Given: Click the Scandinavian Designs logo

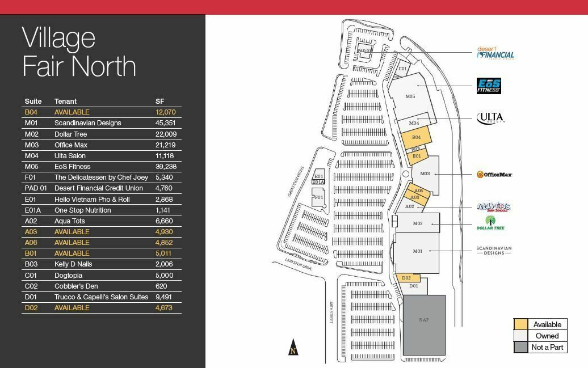Looking at the screenshot, I should pyautogui.click(x=494, y=250).
